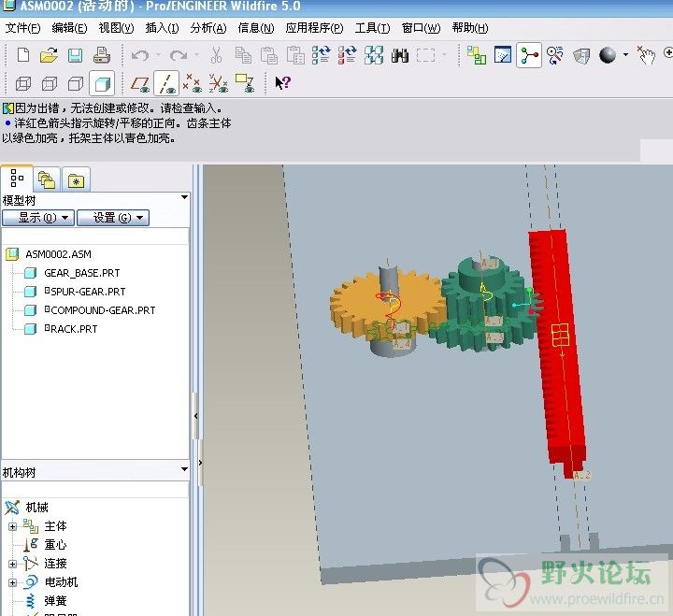The height and width of the screenshot is (616, 673).
Task: Toggle datum axes display
Action: coord(166,84)
